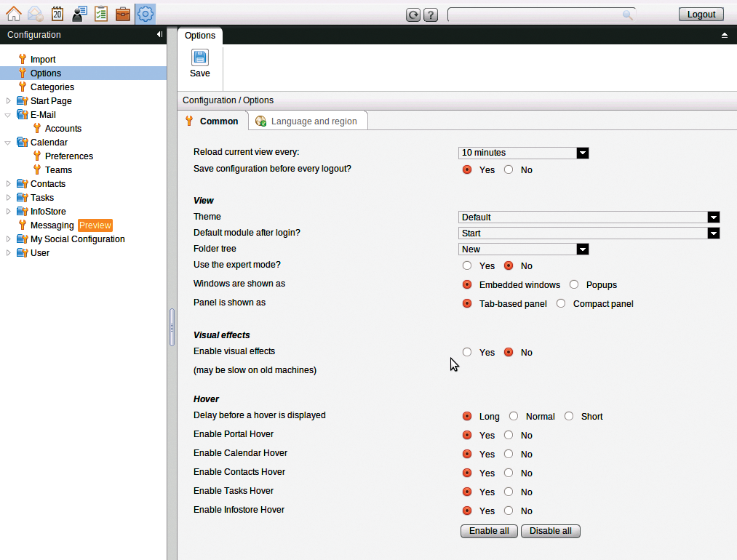
Task: Open the E-Mail module icon
Action: coord(35,14)
